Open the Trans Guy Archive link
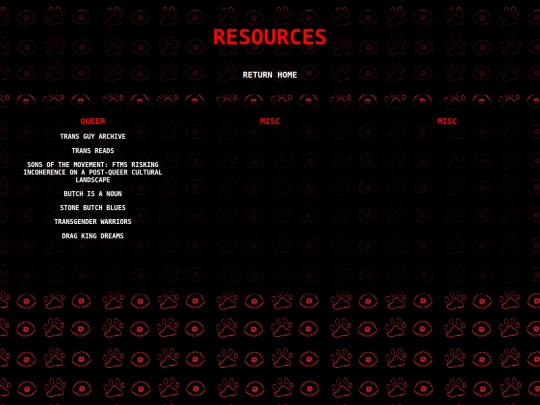The image size is (540, 405). (93, 136)
